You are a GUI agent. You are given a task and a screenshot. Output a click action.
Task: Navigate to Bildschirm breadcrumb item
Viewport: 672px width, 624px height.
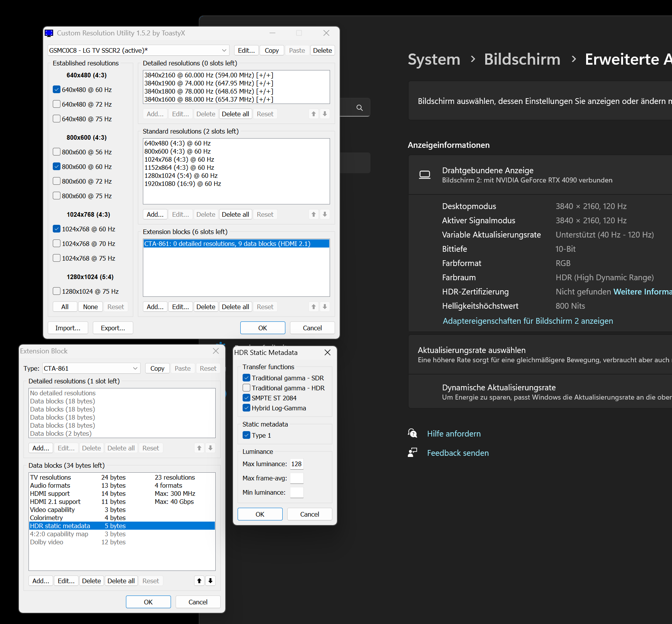point(522,59)
